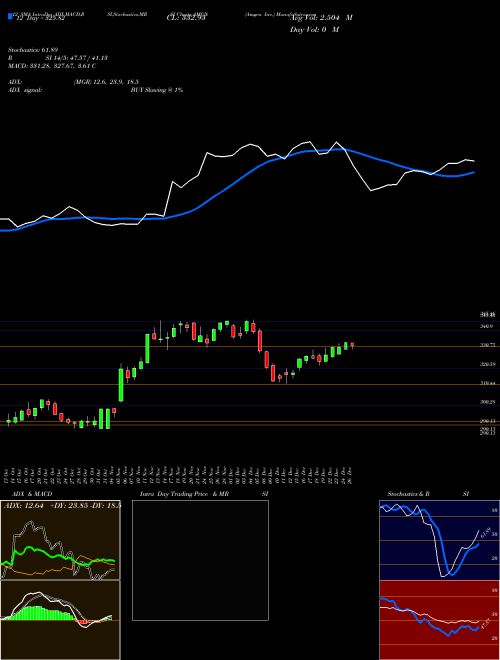Image resolution: width=500 pixels, height=660 pixels.
Task: Click the 320.59 price axis label
Action: click(487, 365)
